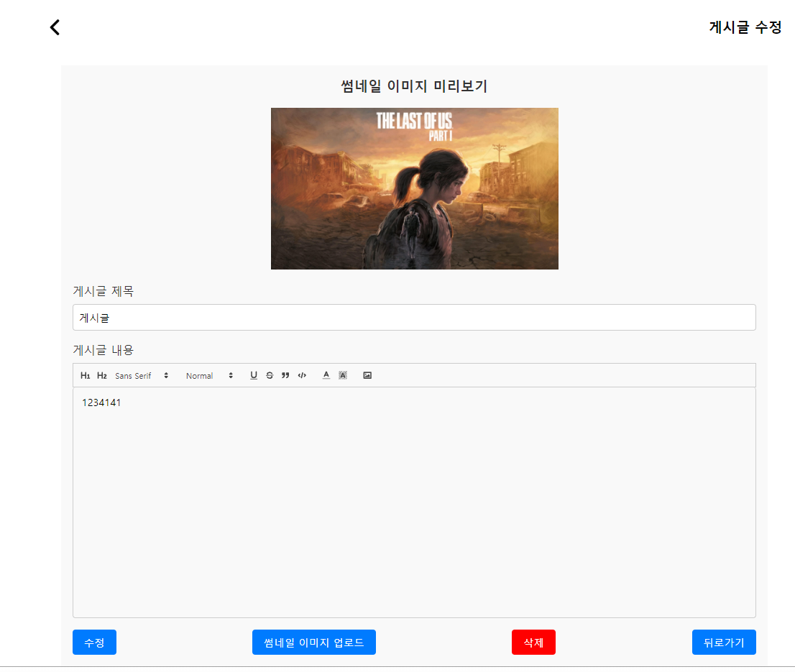
Task: Click the 썸네일 이미지 미리보기 heading
Action: 414,86
